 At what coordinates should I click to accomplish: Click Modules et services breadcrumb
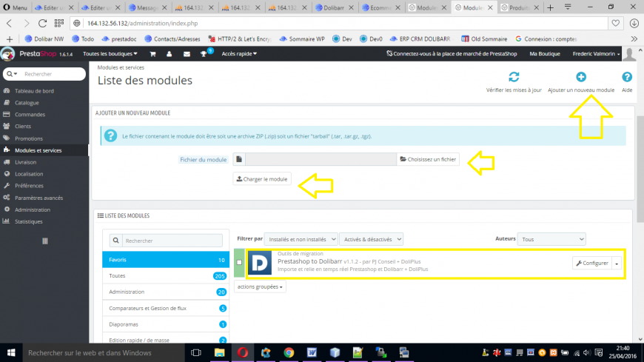121,67
